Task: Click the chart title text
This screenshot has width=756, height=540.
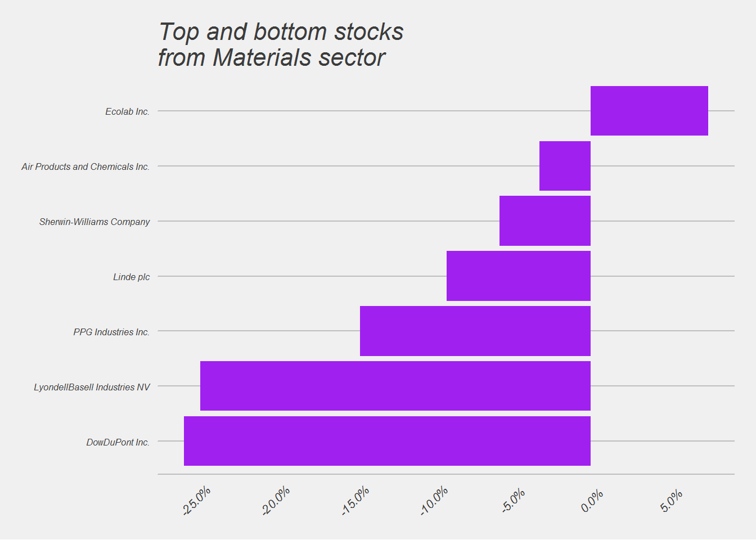Action: (x=281, y=44)
